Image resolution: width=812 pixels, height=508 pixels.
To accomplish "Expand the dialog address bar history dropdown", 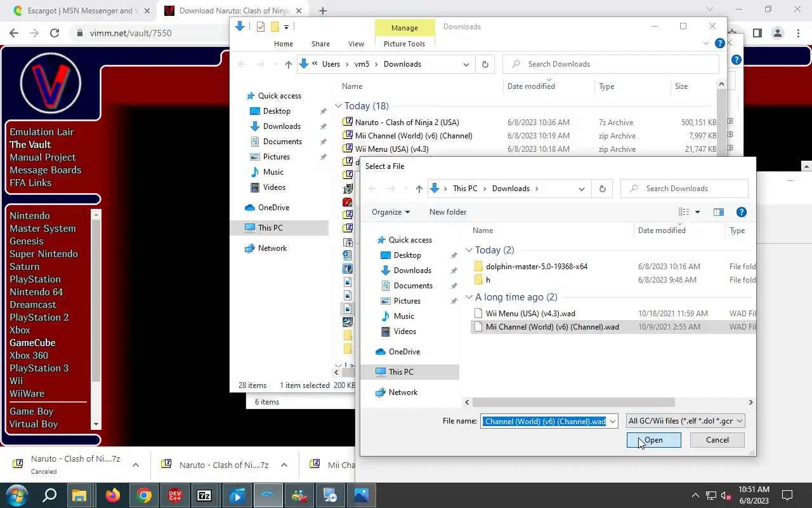I will (581, 189).
